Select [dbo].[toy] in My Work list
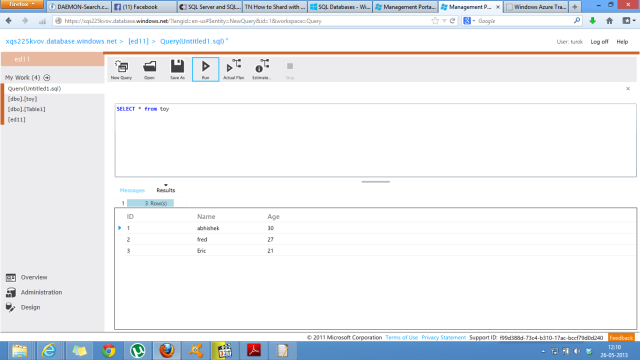Viewport: 640px width, 360px height. [22, 99]
